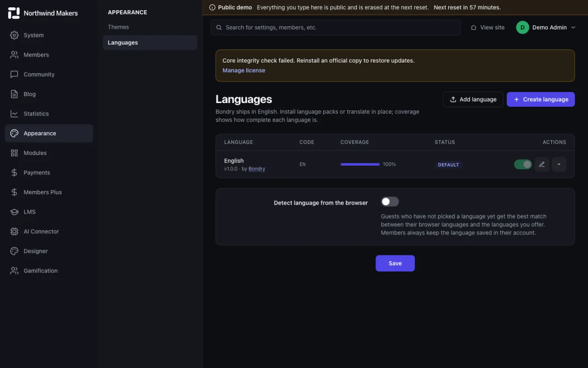Open the Themes submenu item
588x368 pixels.
pos(150,27)
